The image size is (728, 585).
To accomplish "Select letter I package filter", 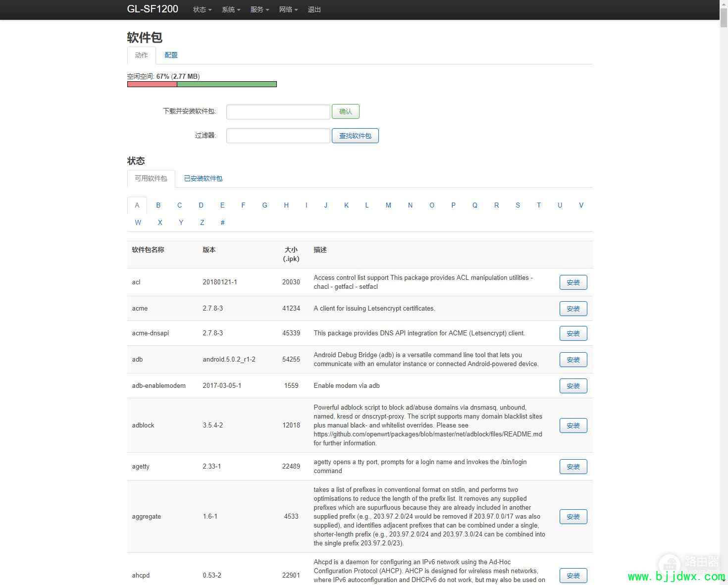I will point(307,205).
